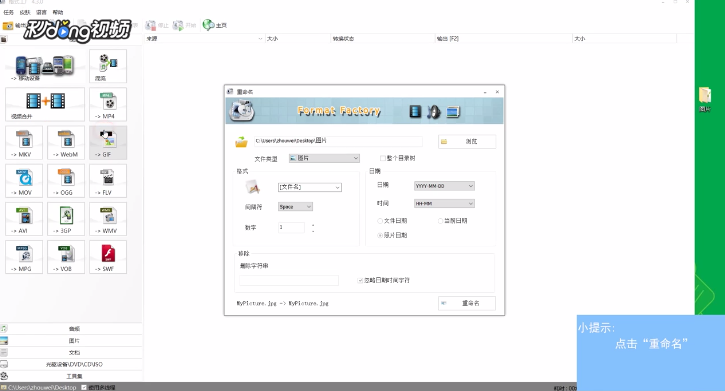The width and height of the screenshot is (725, 391).
Task: Open the 任务 (Task) menu
Action: coord(9,12)
